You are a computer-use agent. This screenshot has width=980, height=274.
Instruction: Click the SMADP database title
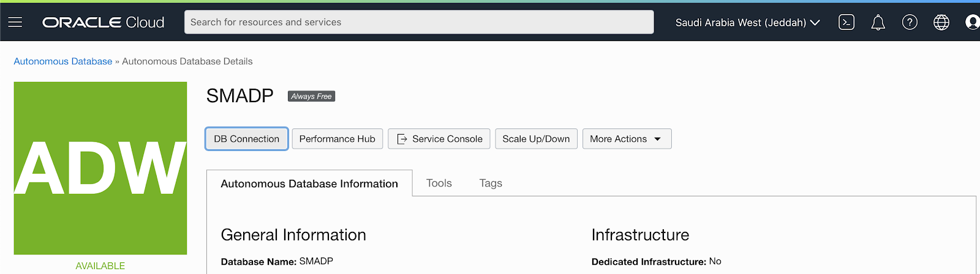pos(240,95)
